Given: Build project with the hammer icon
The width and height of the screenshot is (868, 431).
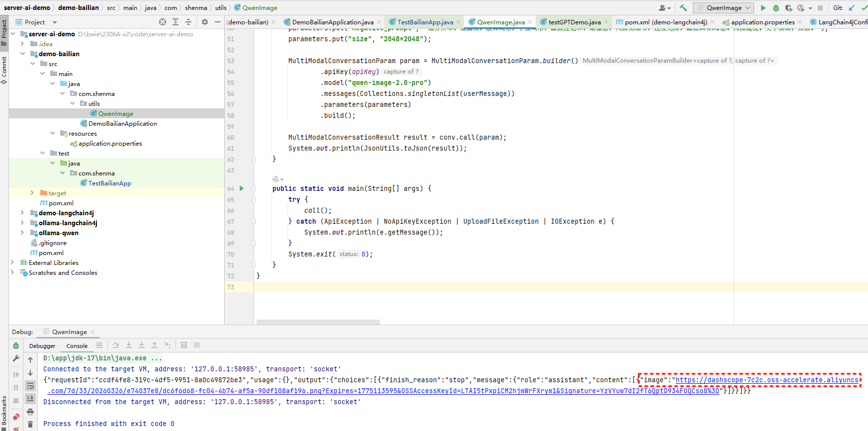Looking at the screenshot, I should (x=683, y=8).
